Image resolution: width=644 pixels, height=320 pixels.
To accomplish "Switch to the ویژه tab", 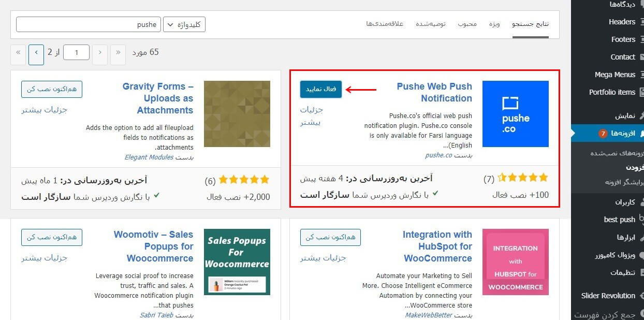I will point(494,24).
